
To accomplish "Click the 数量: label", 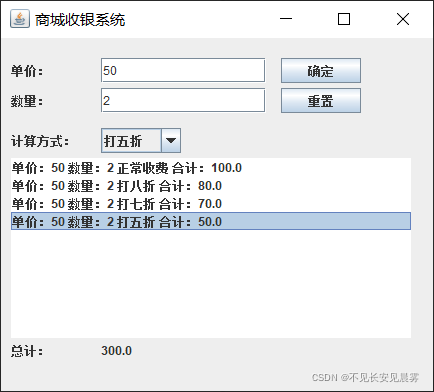I will point(27,101).
